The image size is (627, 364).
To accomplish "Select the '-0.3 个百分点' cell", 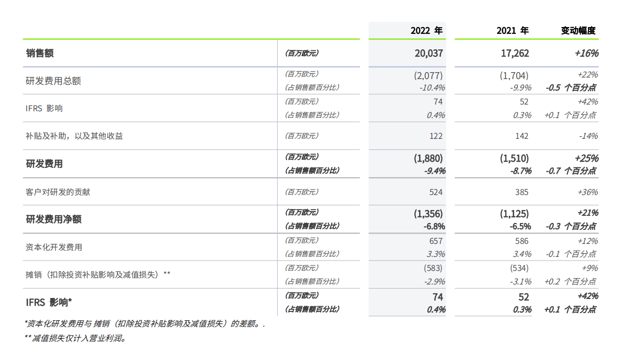I will click(571, 227).
